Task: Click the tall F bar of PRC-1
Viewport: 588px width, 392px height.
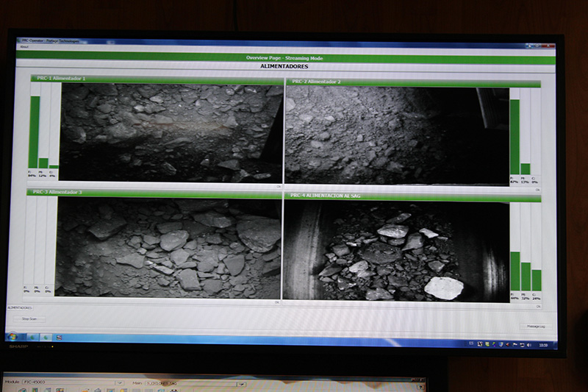Action: 34,132
